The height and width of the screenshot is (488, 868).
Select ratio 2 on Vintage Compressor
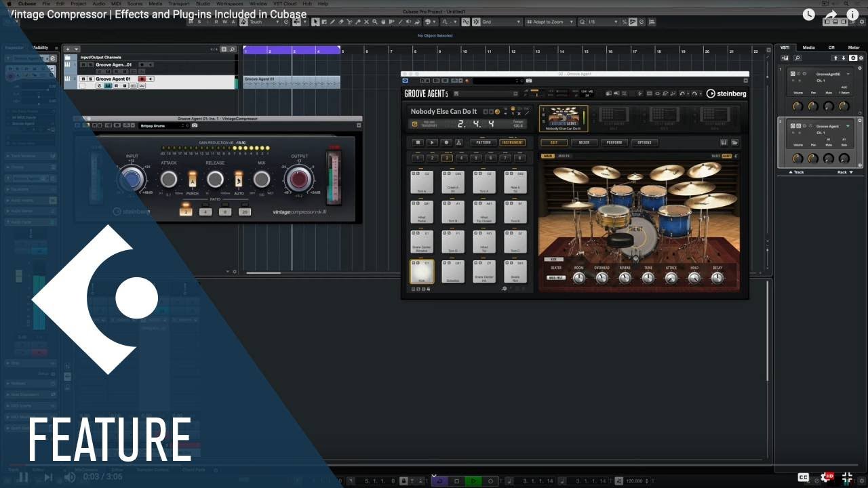click(x=186, y=212)
